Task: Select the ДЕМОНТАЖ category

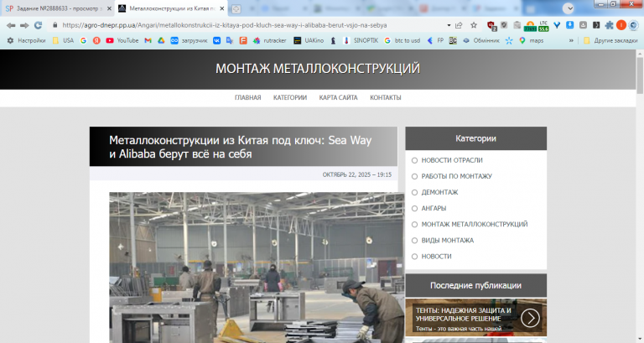Action: (x=439, y=192)
